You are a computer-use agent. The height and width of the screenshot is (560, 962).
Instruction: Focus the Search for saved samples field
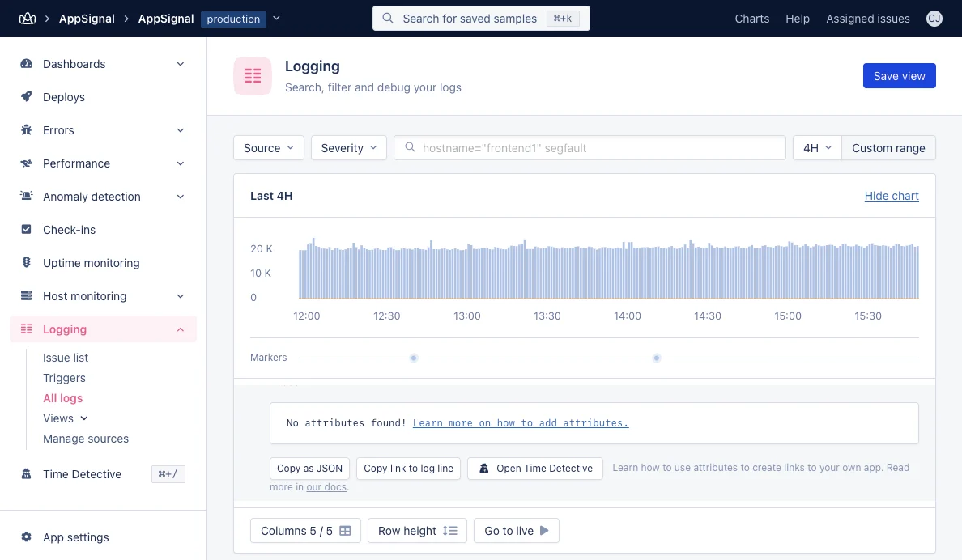coord(481,19)
